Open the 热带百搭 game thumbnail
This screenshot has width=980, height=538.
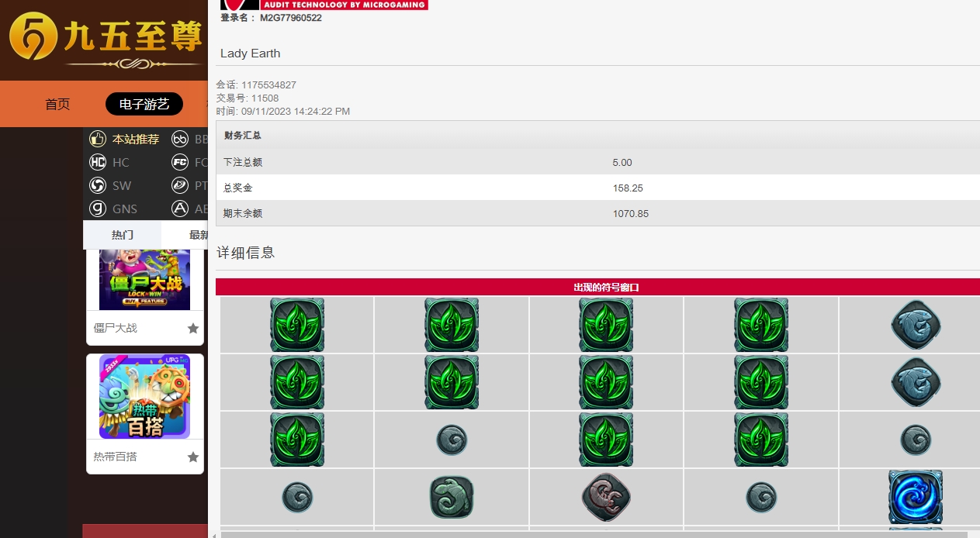[144, 397]
